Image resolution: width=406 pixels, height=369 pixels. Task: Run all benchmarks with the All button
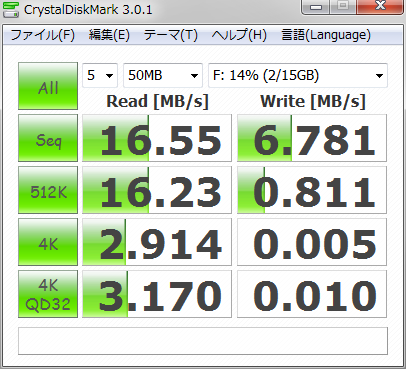click(x=48, y=86)
